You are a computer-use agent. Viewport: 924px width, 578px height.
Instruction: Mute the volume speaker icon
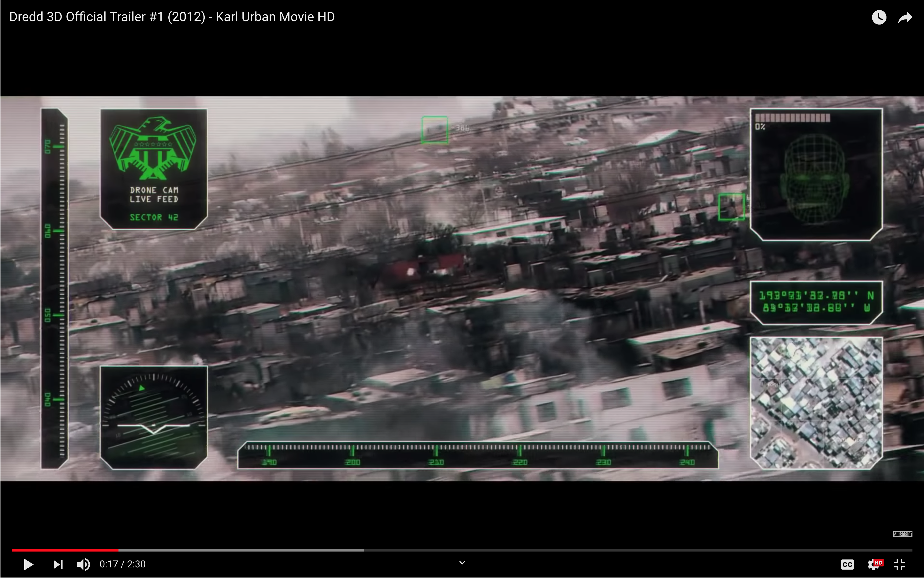click(x=83, y=564)
